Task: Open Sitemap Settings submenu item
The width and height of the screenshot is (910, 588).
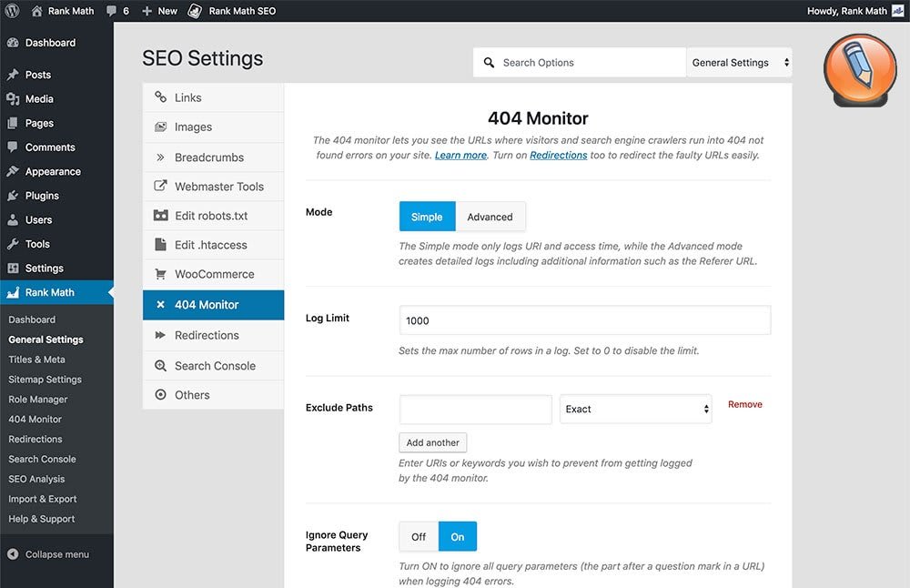Action: click(x=45, y=379)
